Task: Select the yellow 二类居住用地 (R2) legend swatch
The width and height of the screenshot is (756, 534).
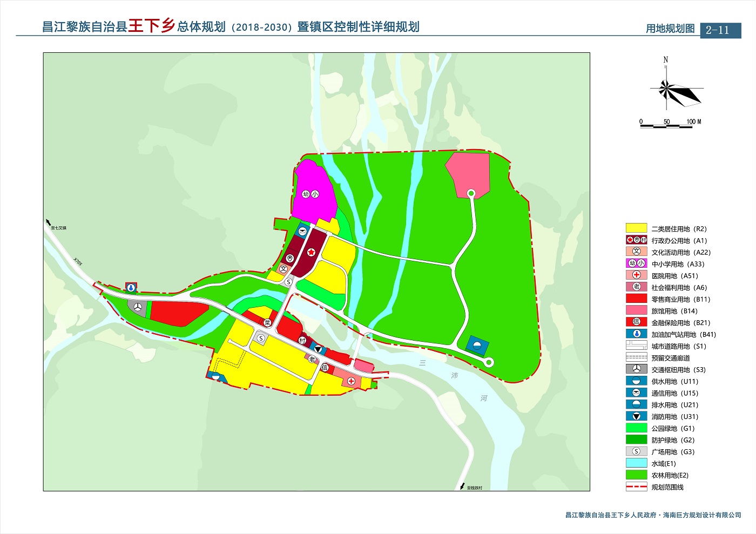Action: [x=636, y=228]
